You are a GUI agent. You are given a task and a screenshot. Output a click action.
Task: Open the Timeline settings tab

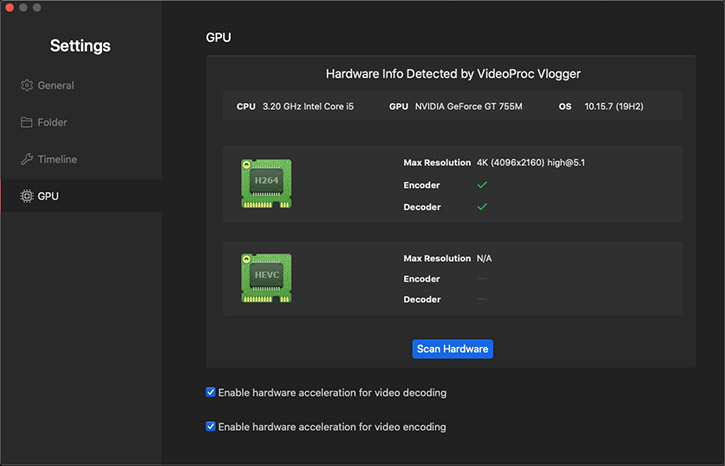tap(57, 160)
